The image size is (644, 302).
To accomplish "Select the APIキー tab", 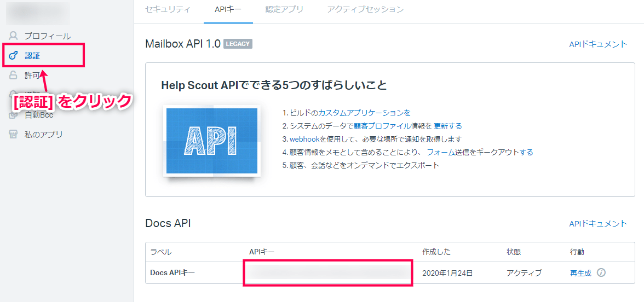I will coord(228,9).
